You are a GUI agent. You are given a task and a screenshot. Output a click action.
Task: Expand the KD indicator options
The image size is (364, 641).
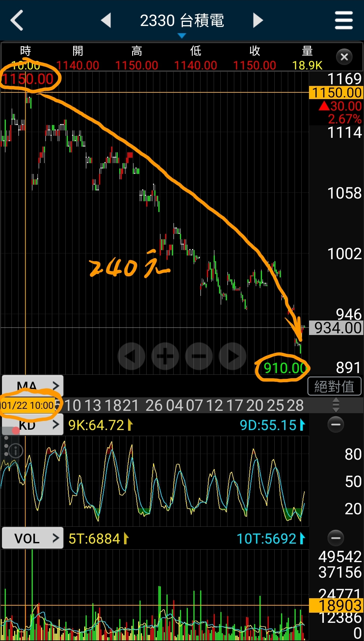(37, 425)
